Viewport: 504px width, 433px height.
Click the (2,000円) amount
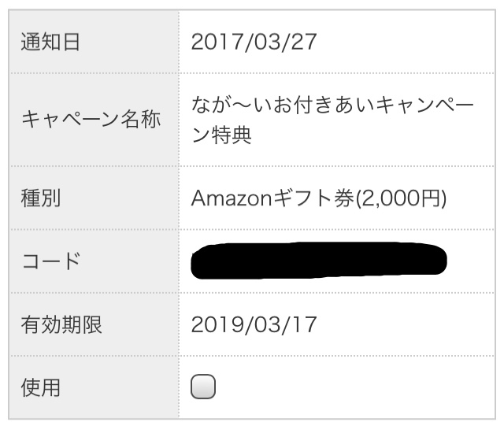coord(402,198)
